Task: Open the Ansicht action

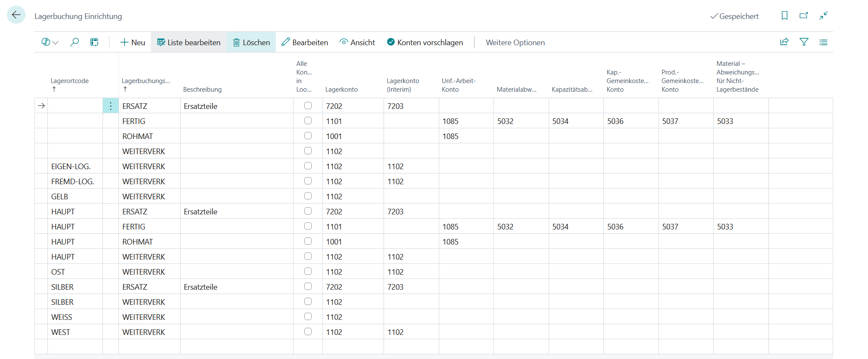Action: (357, 42)
